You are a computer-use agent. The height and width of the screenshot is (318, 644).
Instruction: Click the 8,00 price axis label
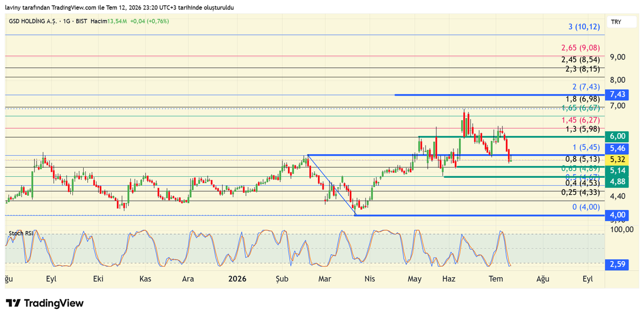pyautogui.click(x=619, y=79)
